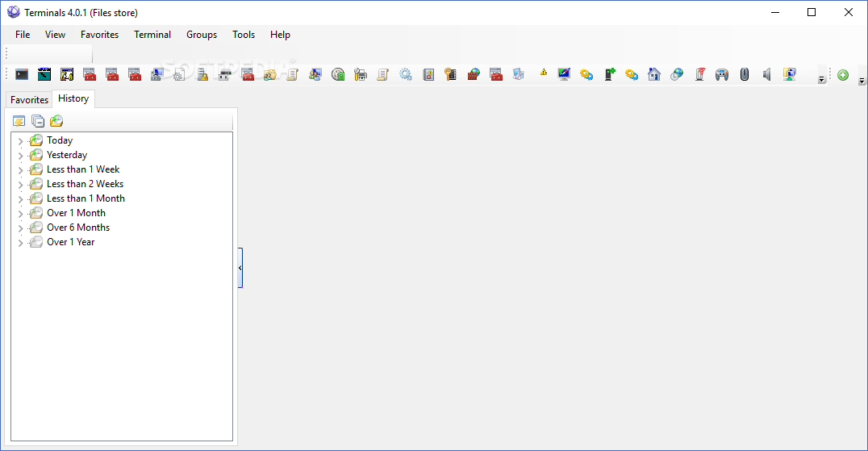Click the computer monitor with keyboard icon
The width and height of the screenshot is (868, 451).
pos(157,74)
